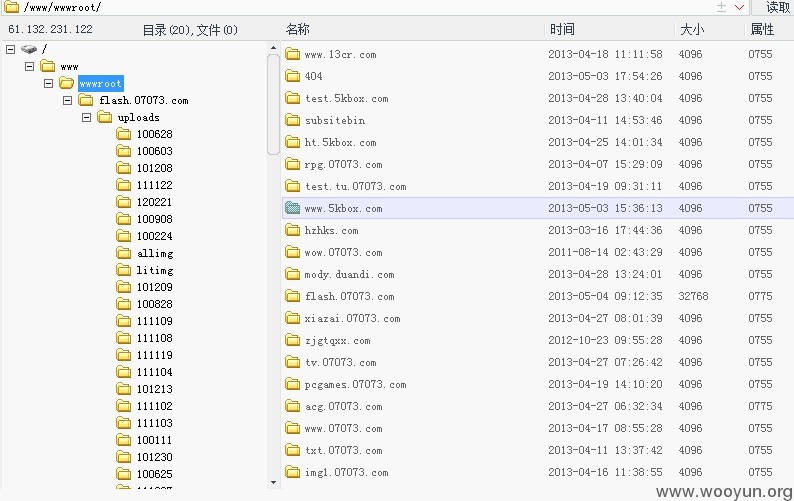The width and height of the screenshot is (794, 501).
Task: Click the 读取 (read) button
Action: tap(773, 7)
